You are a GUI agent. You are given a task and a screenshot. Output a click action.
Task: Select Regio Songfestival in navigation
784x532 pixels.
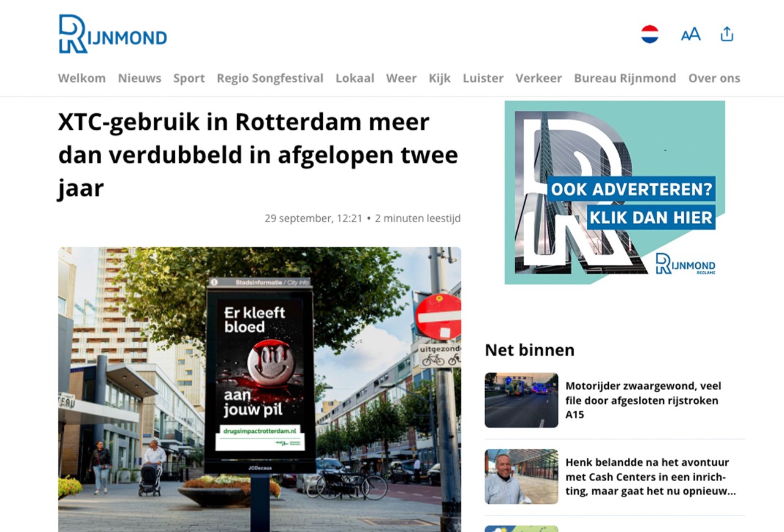pos(270,78)
